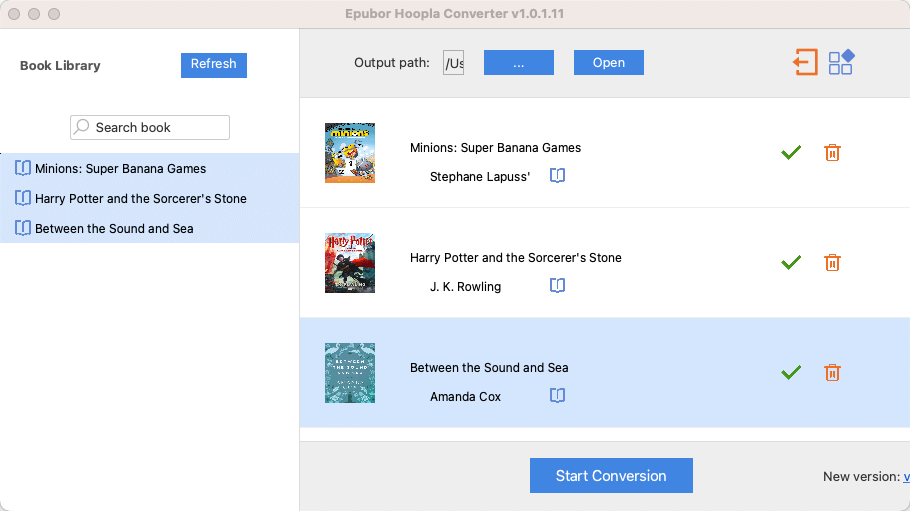Click the book icon next to Amanda Cox
The width and height of the screenshot is (910, 511).
pos(557,395)
